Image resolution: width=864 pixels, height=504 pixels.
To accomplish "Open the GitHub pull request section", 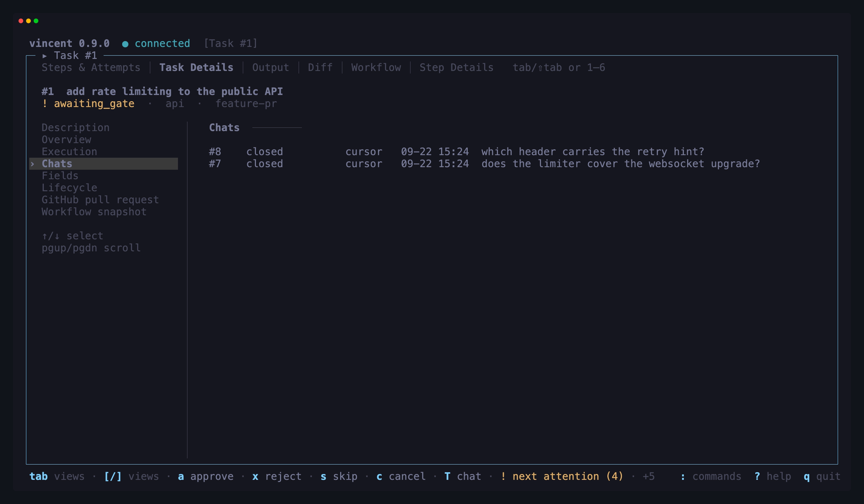I will (x=100, y=200).
